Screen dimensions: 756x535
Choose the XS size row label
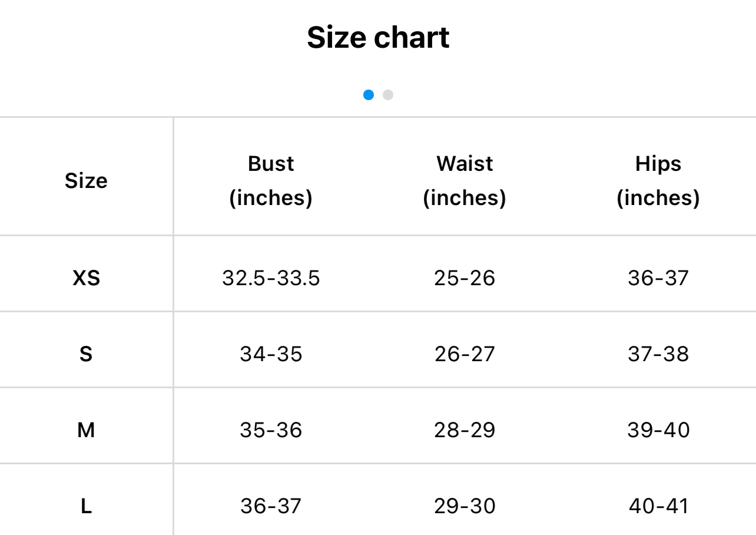pos(86,278)
